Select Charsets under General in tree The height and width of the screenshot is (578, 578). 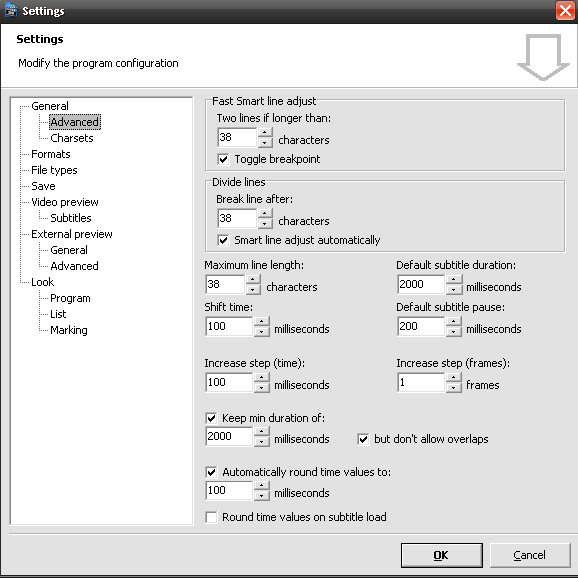(x=72, y=138)
